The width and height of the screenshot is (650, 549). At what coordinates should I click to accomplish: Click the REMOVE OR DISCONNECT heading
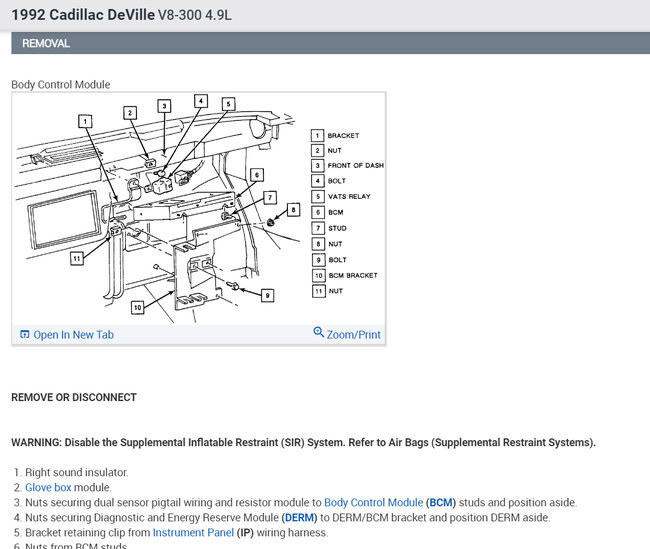pyautogui.click(x=74, y=397)
